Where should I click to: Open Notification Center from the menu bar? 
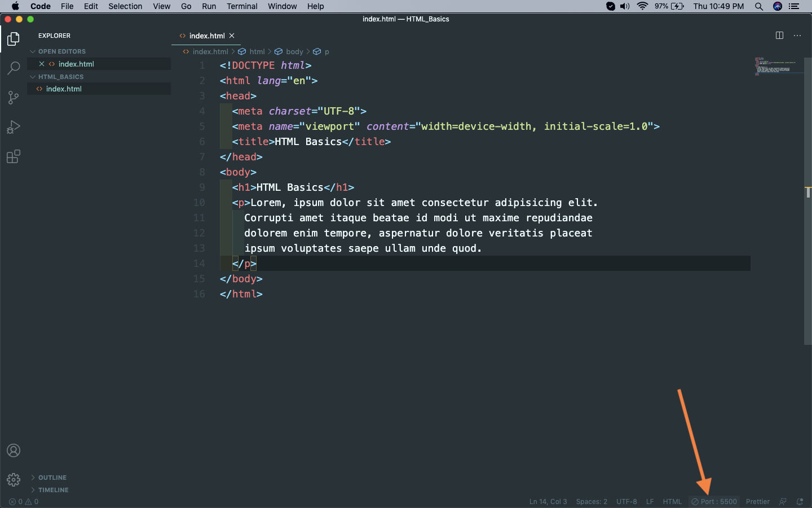click(x=794, y=6)
